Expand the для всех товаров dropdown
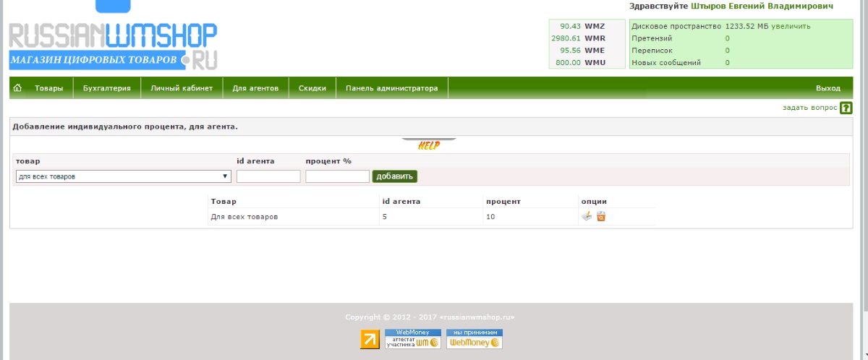 [123, 176]
